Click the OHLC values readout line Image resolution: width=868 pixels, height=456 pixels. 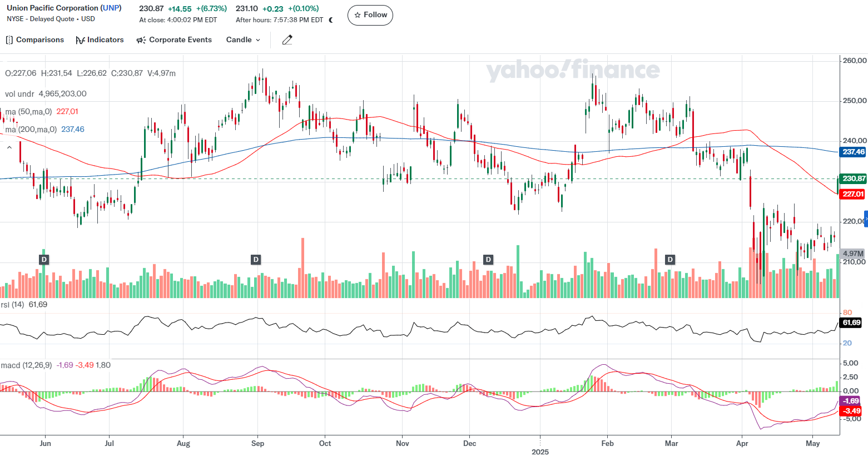(90, 73)
